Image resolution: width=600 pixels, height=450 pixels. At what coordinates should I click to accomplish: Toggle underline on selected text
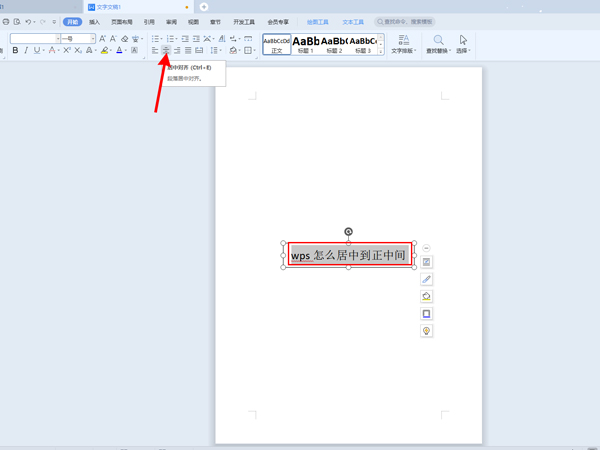[x=39, y=50]
